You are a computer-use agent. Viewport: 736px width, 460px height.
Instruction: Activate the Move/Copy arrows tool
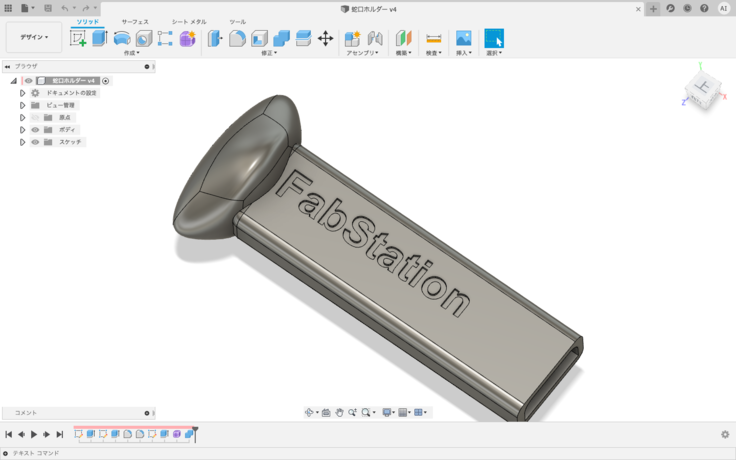(325, 38)
